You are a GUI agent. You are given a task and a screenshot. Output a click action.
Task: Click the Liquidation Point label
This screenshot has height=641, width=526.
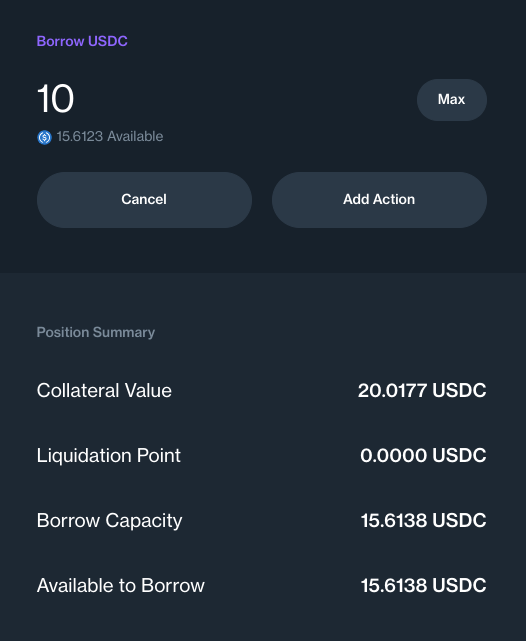coord(109,455)
